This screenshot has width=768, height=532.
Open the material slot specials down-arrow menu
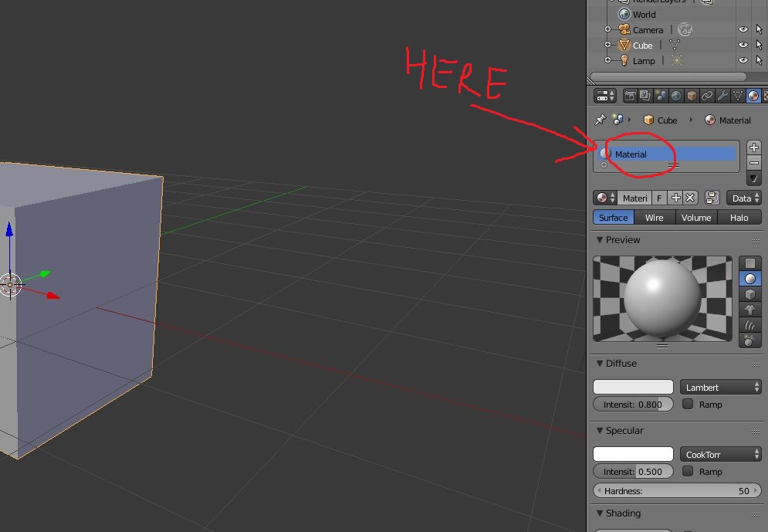pos(754,178)
